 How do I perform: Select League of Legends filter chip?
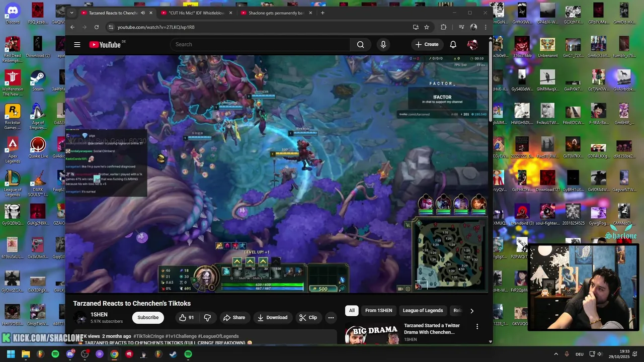point(423,310)
